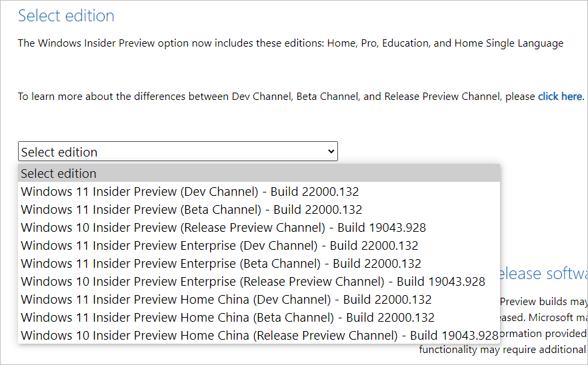Select Windows 11 Insider Preview (Dev Channel) option
Viewport: 588px width, 365px height.
(x=190, y=192)
